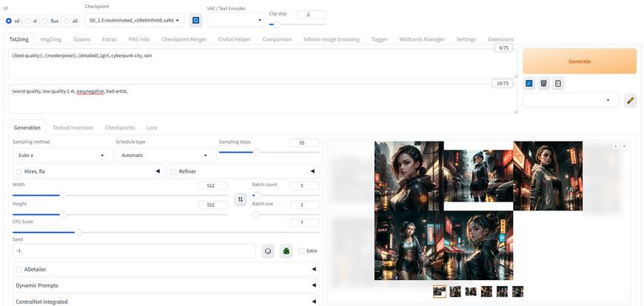The width and height of the screenshot is (644, 306).
Task: Click in the positive prompt text box
Action: pos(263,63)
